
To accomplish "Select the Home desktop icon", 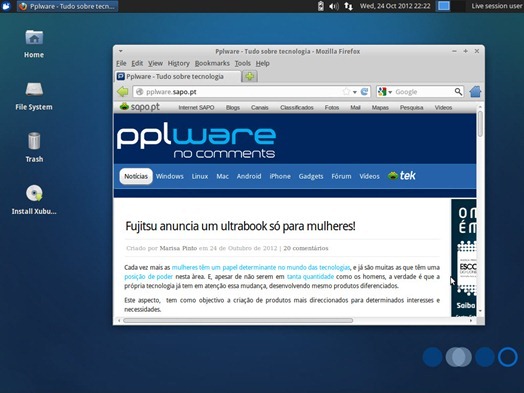I will pos(34,44).
